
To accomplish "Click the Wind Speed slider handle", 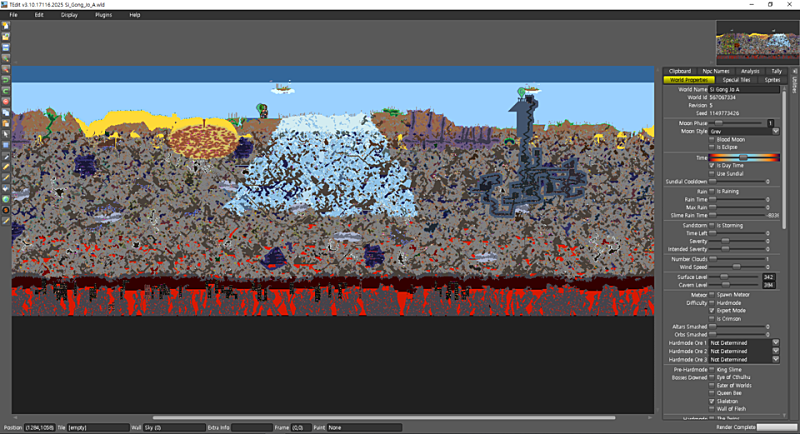I will click(x=736, y=267).
